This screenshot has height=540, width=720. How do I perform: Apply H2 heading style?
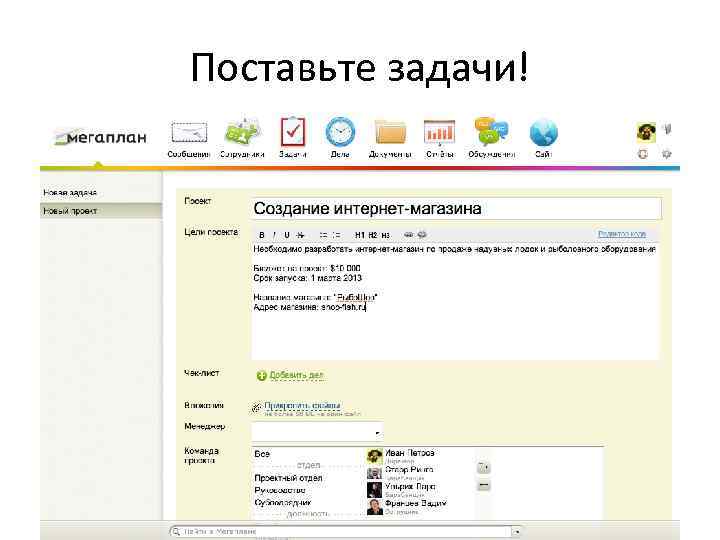pos(372,235)
